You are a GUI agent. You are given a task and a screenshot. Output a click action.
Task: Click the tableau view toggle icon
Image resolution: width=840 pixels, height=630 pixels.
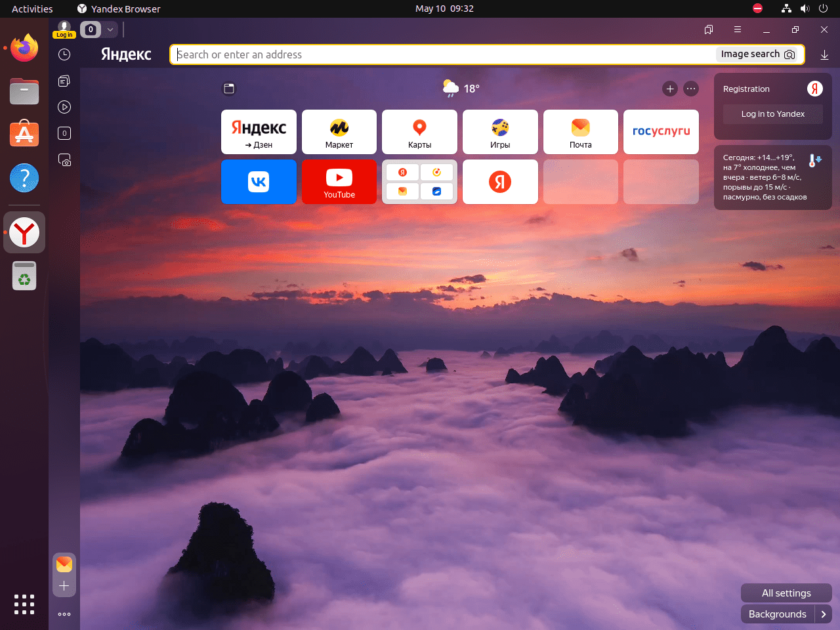tap(229, 89)
